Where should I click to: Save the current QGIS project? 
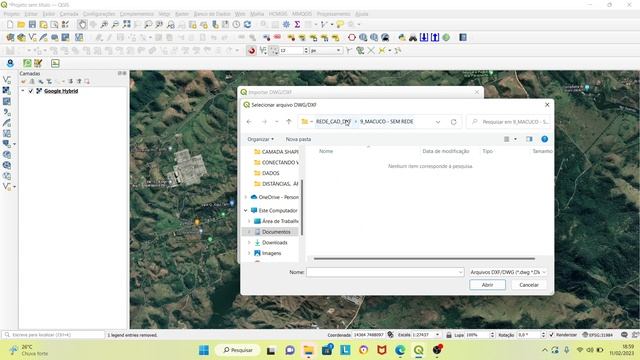(x=32, y=24)
